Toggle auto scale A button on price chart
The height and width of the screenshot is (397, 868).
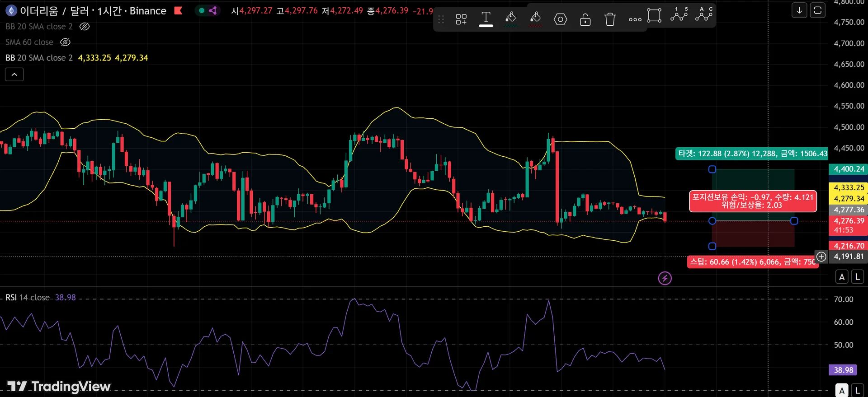pyautogui.click(x=842, y=277)
